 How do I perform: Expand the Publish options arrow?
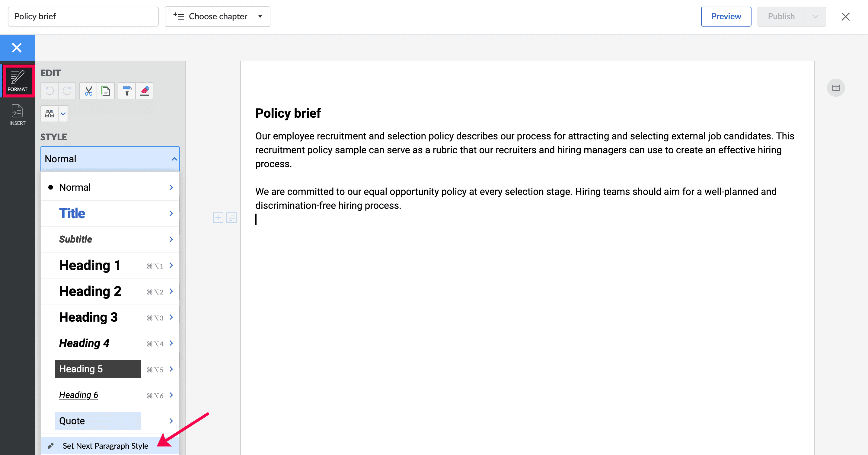click(815, 17)
